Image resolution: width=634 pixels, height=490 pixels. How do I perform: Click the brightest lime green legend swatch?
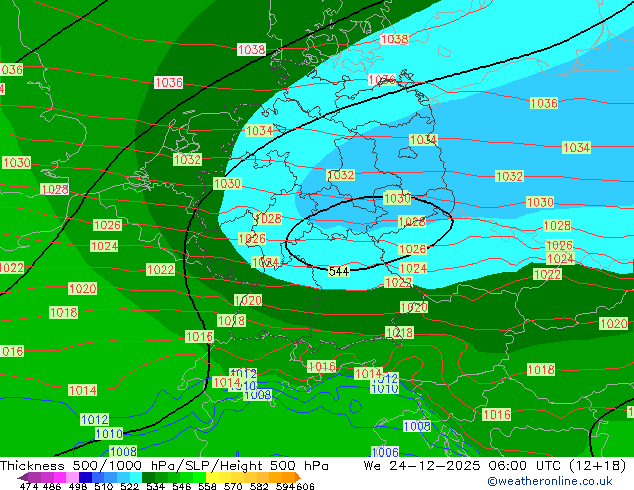[x=199, y=477]
